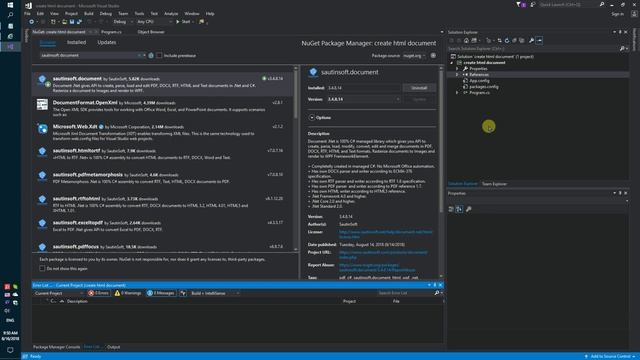This screenshot has height=360, width=640.
Task: Open the package License link
Action: [x=385, y=234]
